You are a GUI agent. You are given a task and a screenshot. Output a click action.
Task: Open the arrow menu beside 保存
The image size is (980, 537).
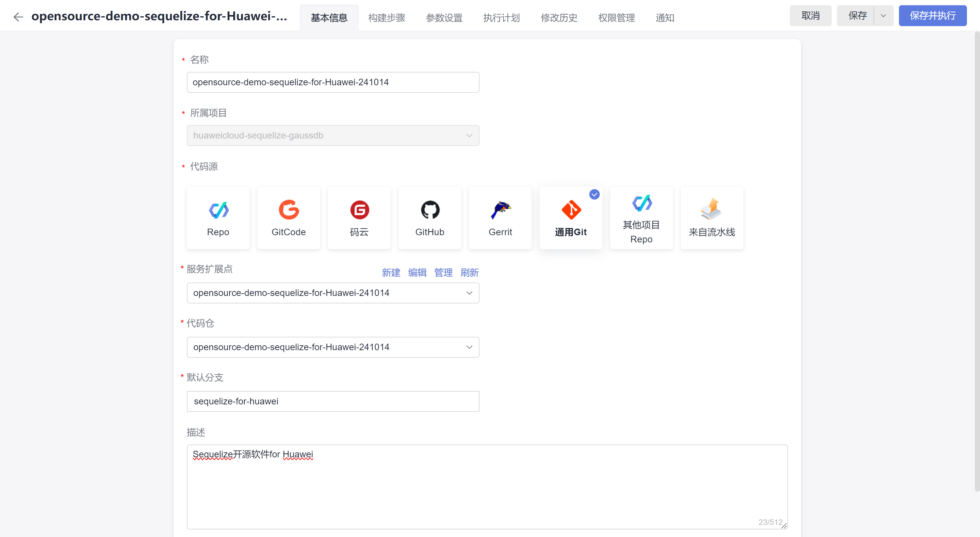click(883, 16)
